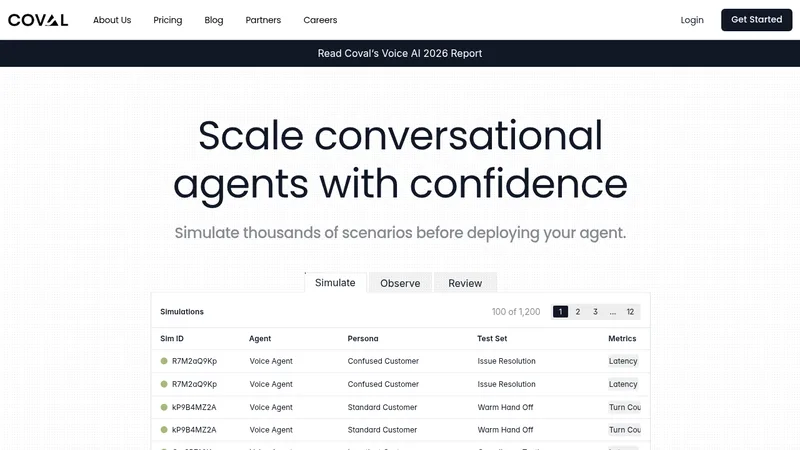The height and width of the screenshot is (450, 800).
Task: Click the second kP9B4MZ2A sim ID
Action: (194, 430)
